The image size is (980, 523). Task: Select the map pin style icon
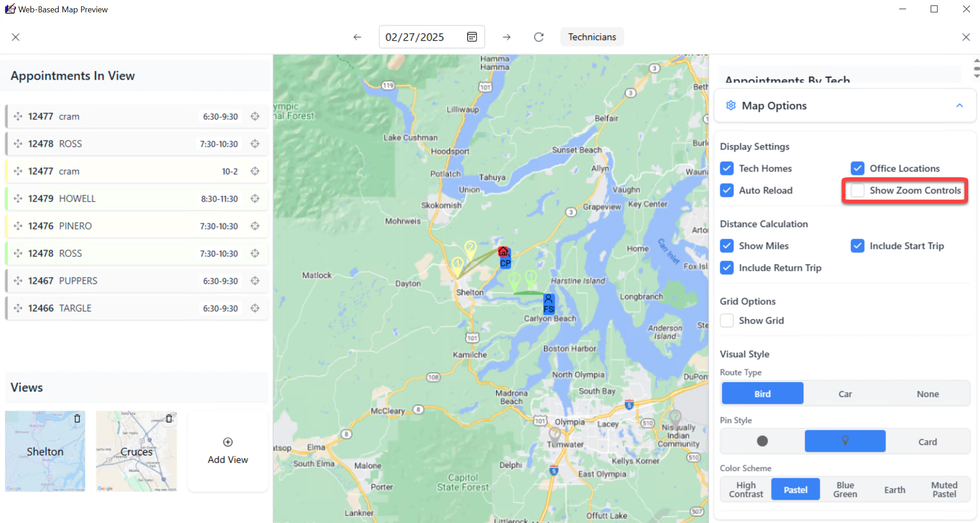coord(845,441)
